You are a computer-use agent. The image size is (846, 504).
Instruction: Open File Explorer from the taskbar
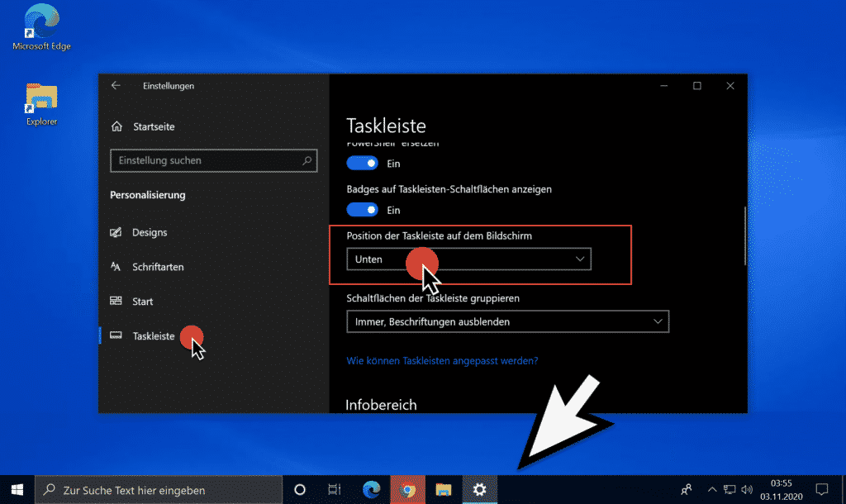point(444,490)
